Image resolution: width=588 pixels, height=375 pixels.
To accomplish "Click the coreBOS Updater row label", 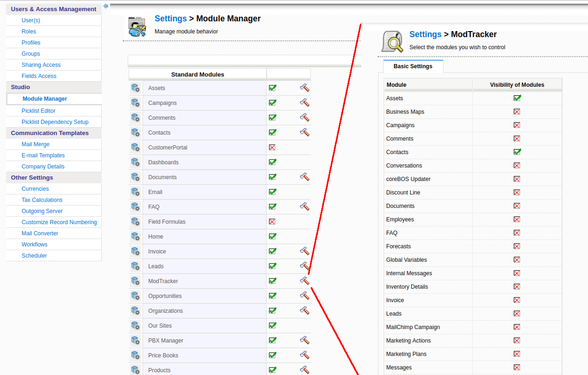I will tap(408, 179).
